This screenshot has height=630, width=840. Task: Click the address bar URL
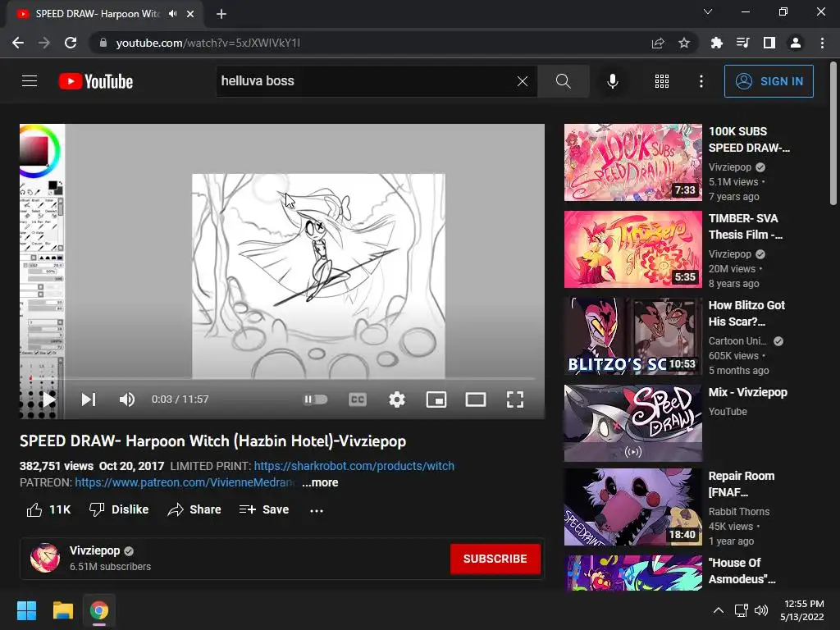[x=208, y=43]
